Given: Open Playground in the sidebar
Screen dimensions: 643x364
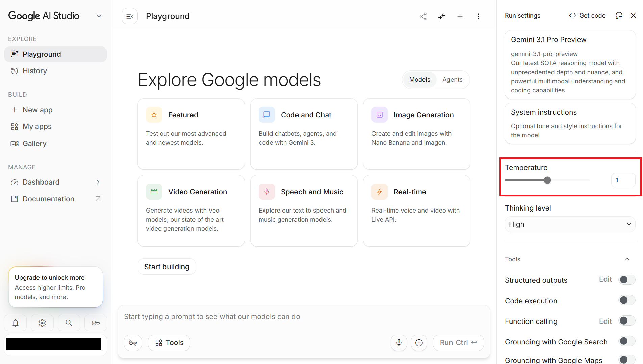Looking at the screenshot, I should click(x=56, y=54).
